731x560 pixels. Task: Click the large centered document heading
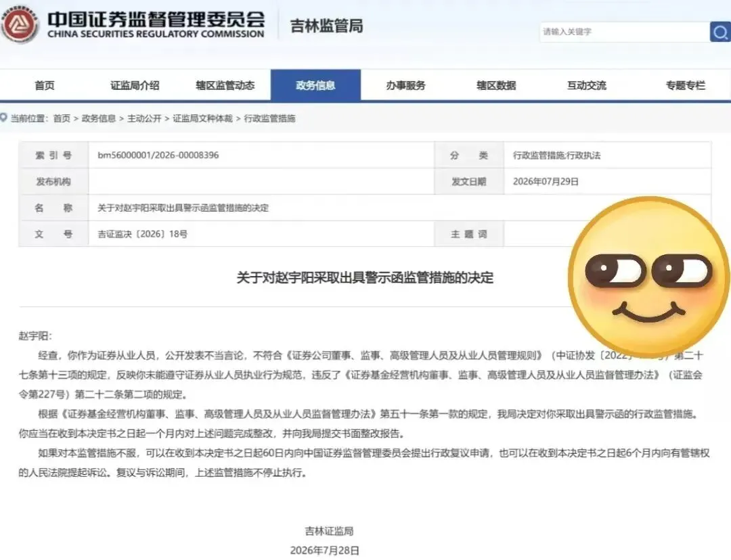(x=365, y=278)
